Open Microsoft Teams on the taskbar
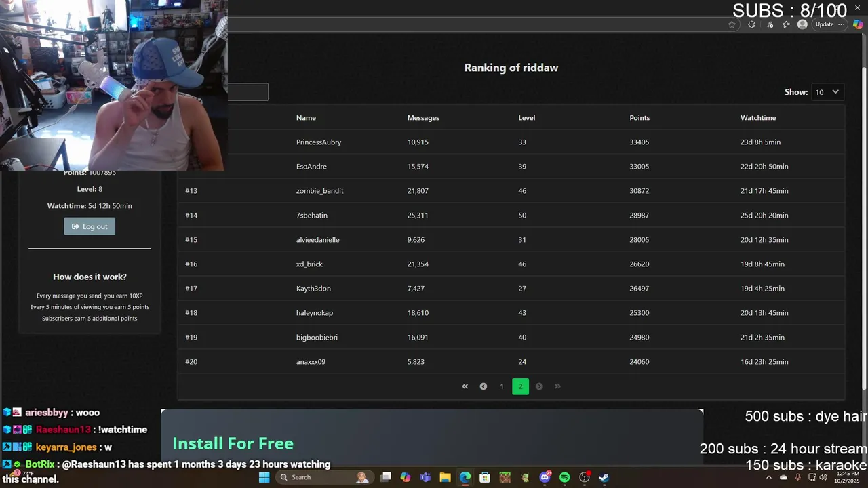This screenshot has height=488, width=868. tap(425, 477)
